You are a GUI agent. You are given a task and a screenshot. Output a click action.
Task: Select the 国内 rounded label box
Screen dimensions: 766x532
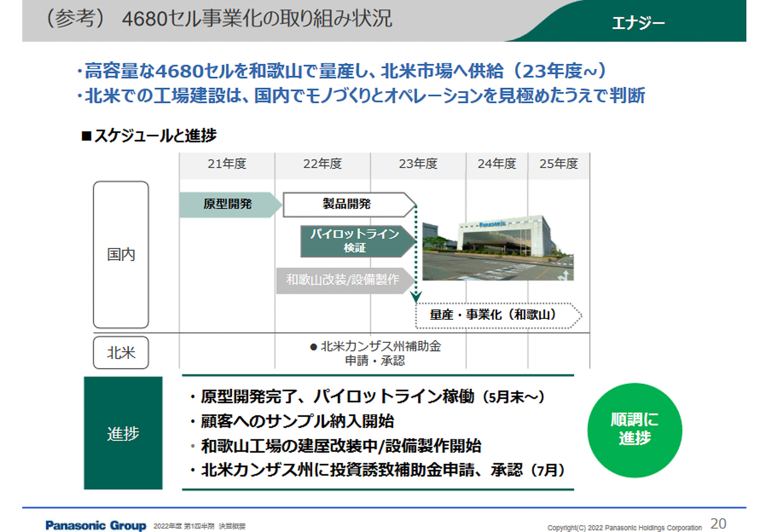pos(121,254)
